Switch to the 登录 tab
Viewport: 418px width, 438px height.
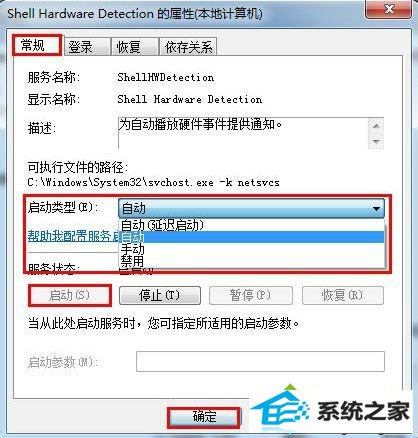(86, 46)
